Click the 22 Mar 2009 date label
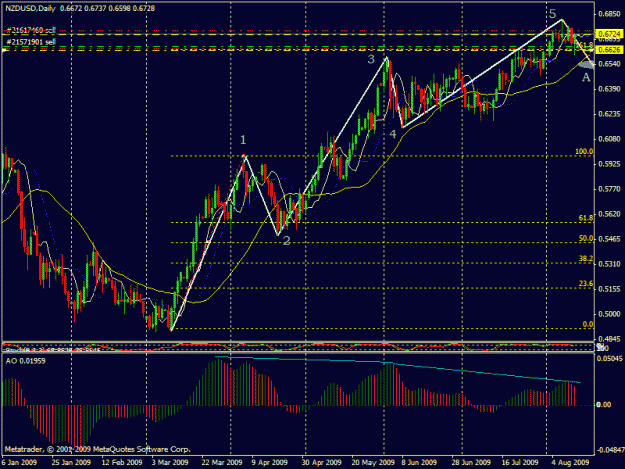This screenshot has width=625, height=469. click(x=222, y=463)
